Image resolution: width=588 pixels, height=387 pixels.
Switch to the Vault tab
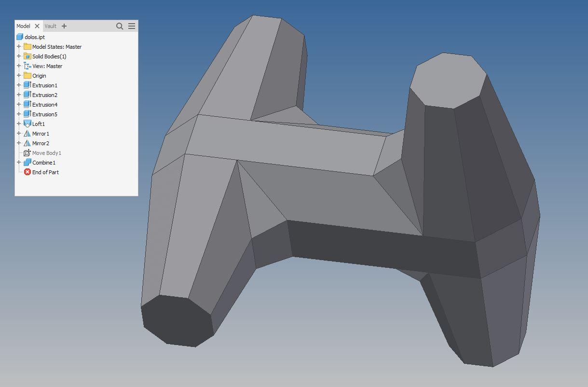50,26
